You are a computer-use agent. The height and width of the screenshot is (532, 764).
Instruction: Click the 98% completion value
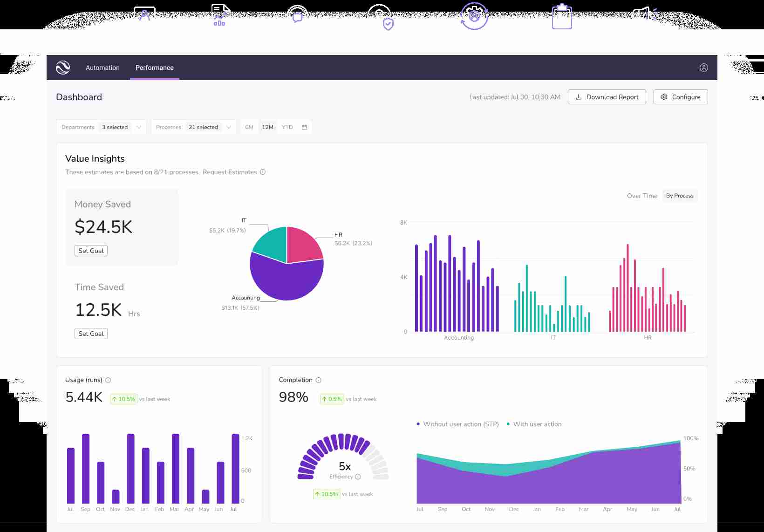(293, 397)
